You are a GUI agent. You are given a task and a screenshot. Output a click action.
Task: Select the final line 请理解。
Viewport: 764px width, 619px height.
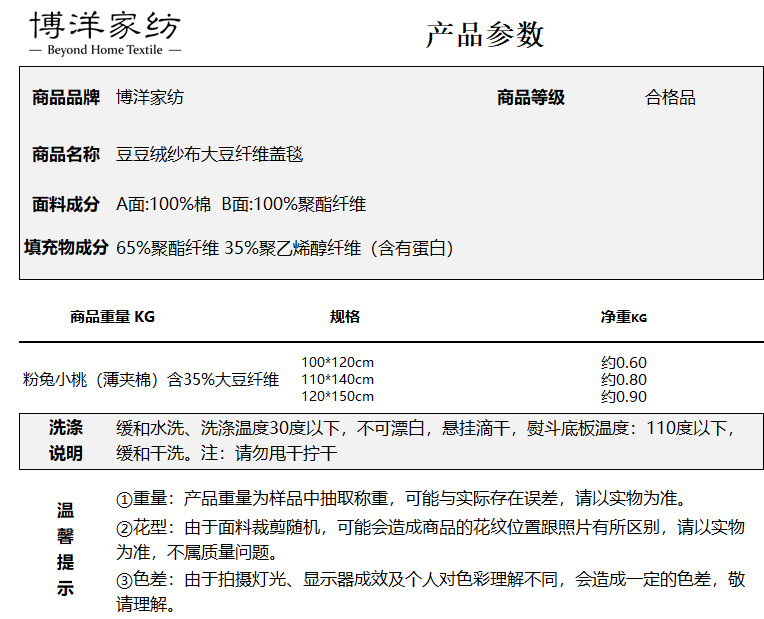pos(146,604)
